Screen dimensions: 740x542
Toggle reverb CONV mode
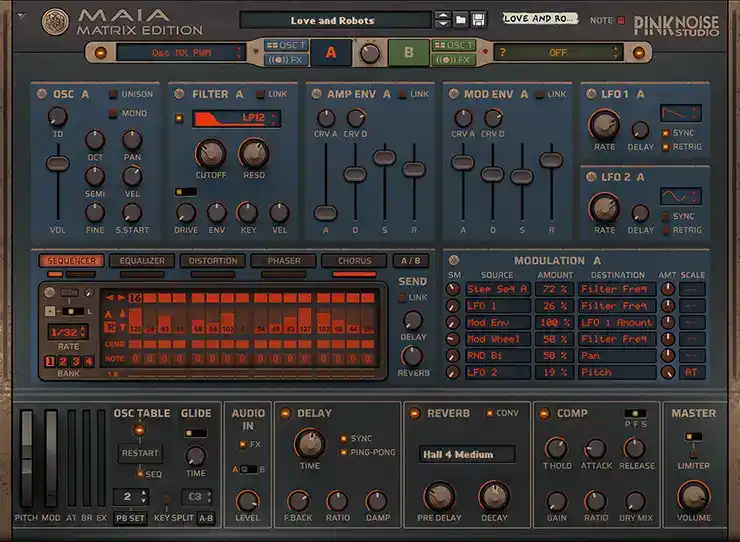click(x=489, y=413)
